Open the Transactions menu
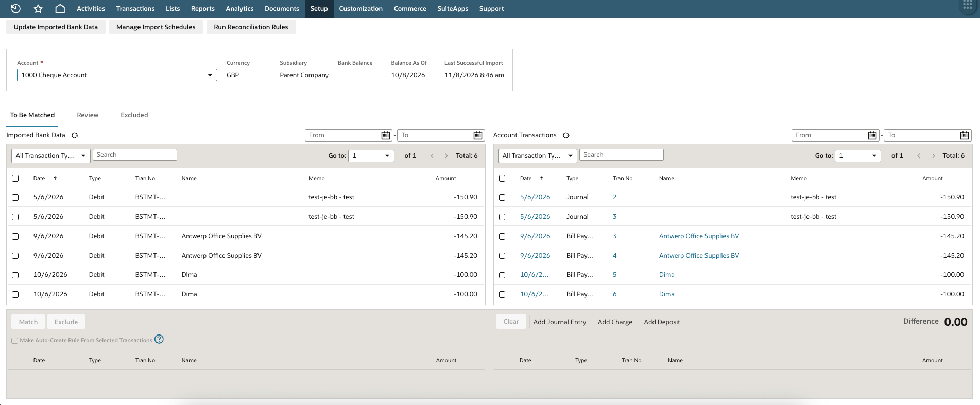The height and width of the screenshot is (405, 980). [x=135, y=9]
